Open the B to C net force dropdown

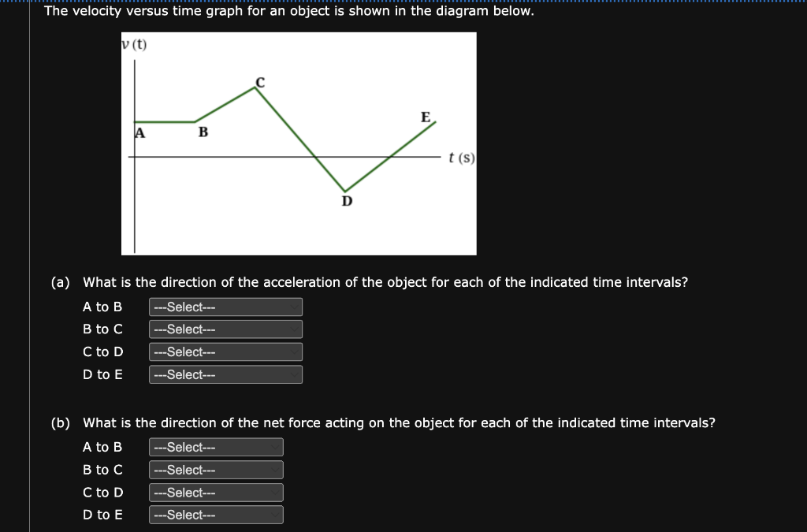coord(216,469)
